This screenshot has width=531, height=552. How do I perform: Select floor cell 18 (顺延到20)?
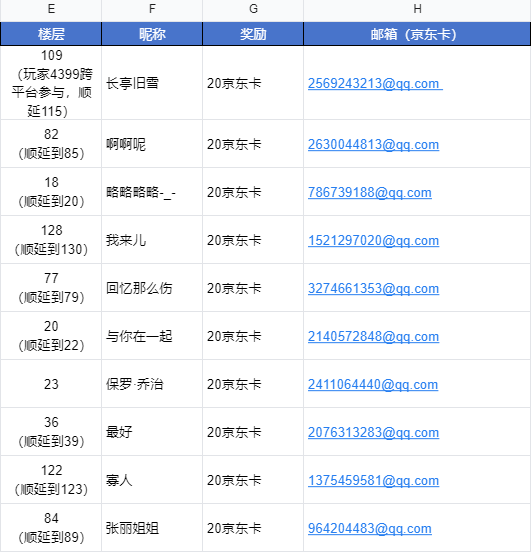(x=51, y=192)
